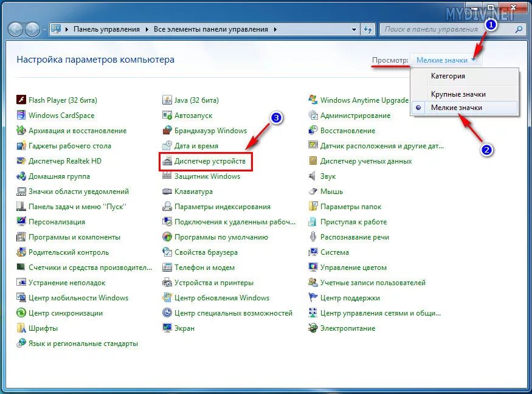Open Значки области уведомлений link

[x=78, y=192]
